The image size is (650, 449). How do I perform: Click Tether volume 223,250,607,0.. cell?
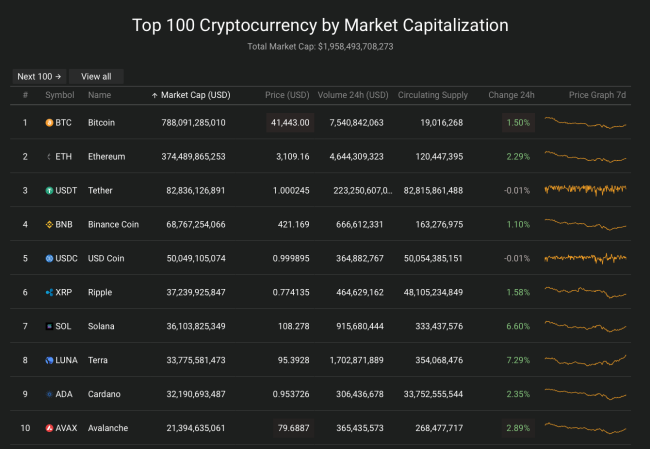363,191
